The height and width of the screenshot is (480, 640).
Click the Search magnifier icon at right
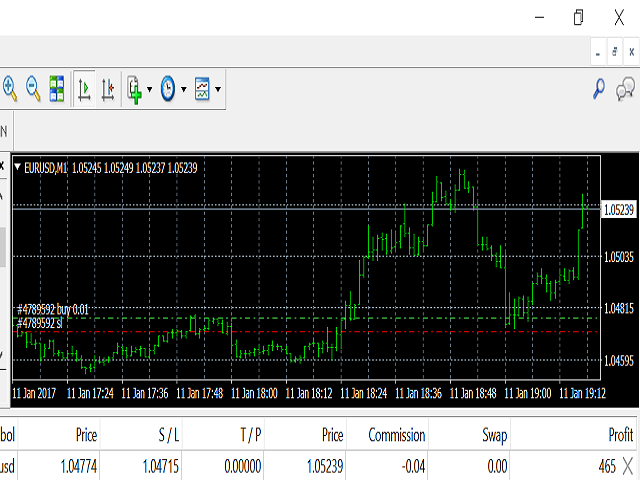[599, 89]
